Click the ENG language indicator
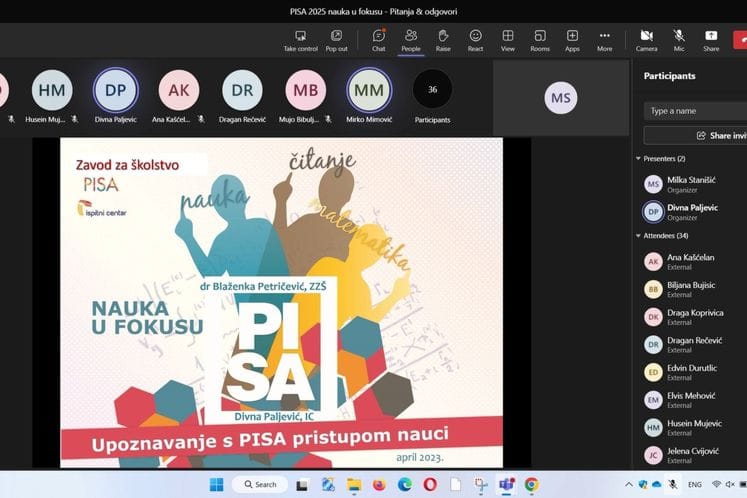 (695, 485)
